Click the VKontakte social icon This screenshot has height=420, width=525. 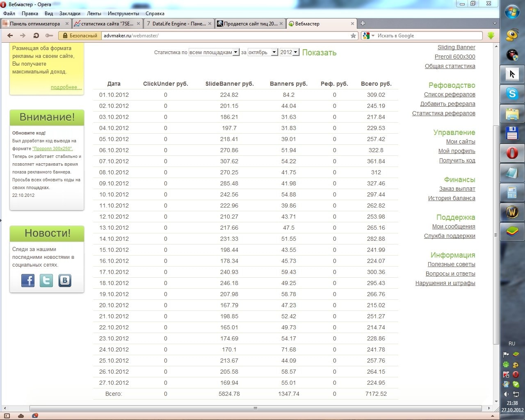point(65,280)
